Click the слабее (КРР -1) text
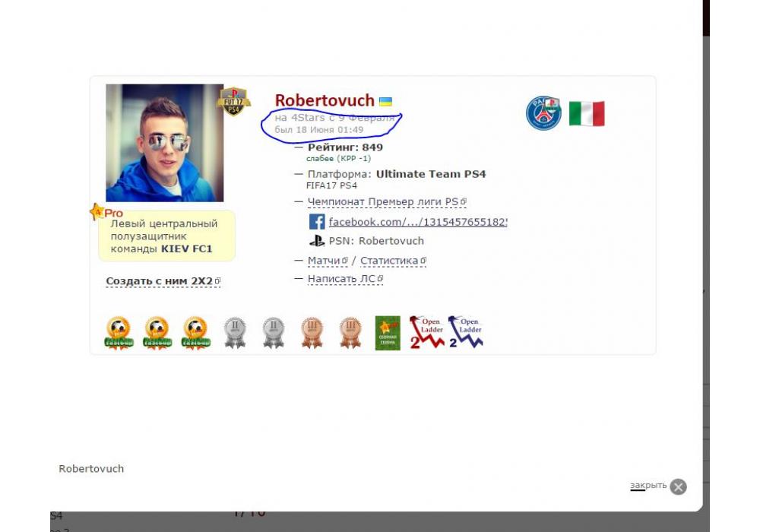 (x=338, y=158)
